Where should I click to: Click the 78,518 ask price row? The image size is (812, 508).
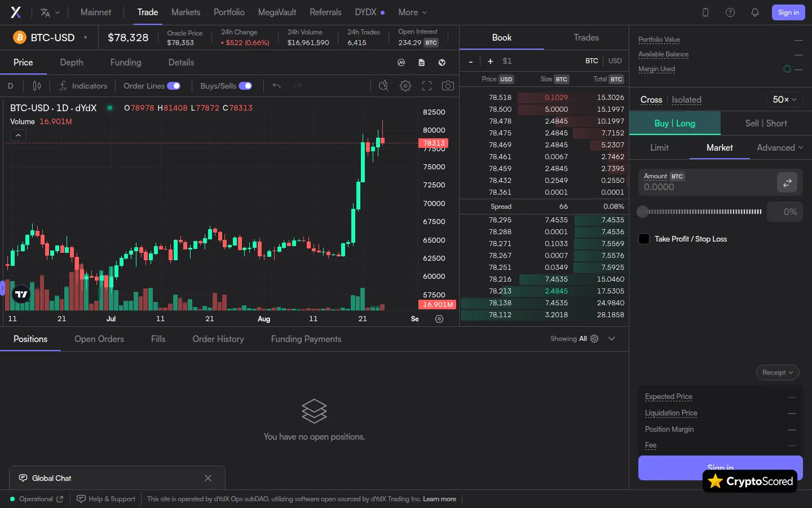coord(544,98)
